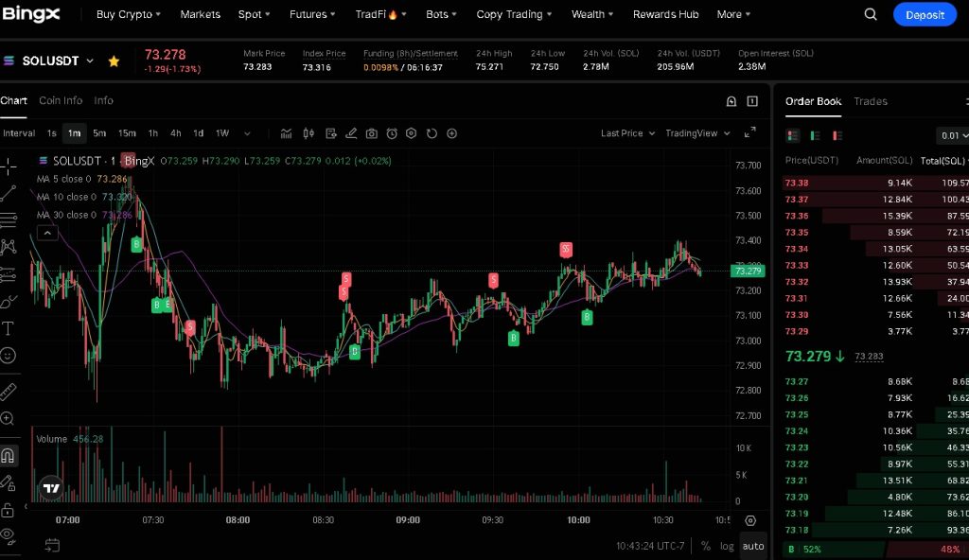Open chart time axis settings gear
The width and height of the screenshot is (969, 560).
click(750, 520)
